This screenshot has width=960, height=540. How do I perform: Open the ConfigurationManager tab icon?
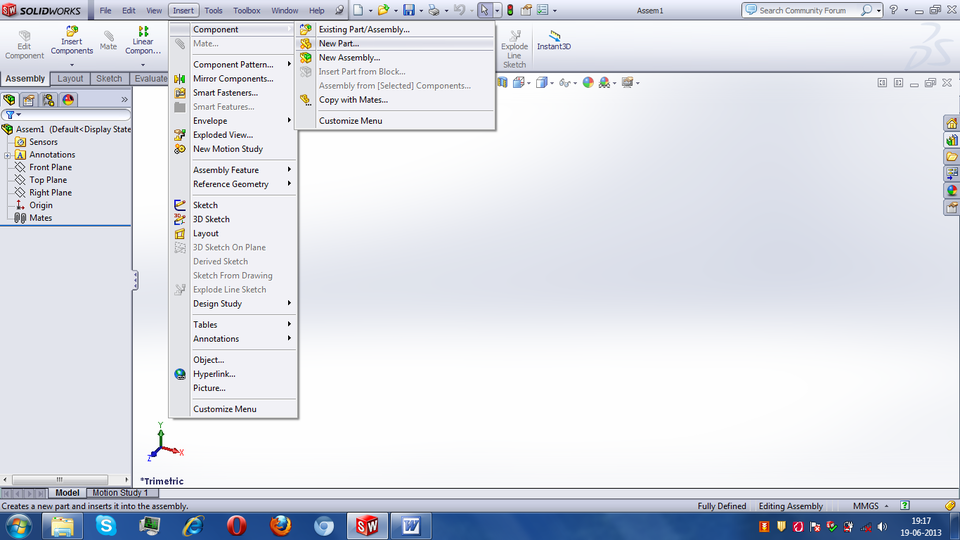point(48,100)
